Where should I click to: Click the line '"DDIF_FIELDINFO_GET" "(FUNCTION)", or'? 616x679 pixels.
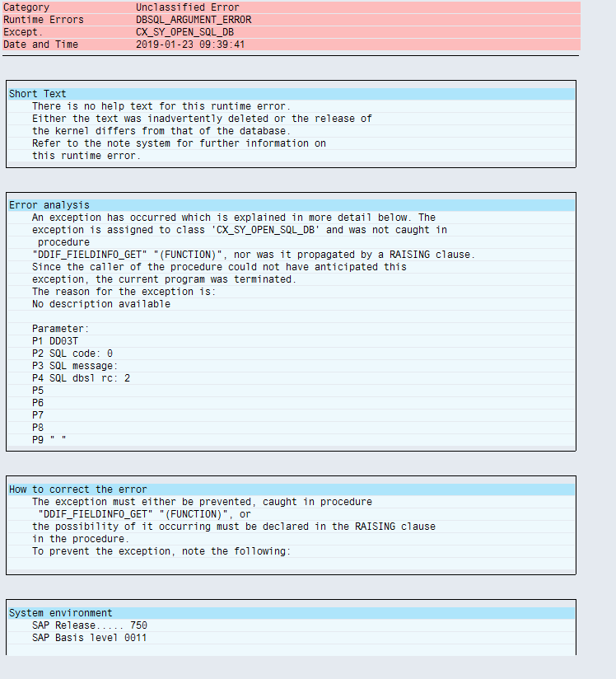tap(144, 514)
